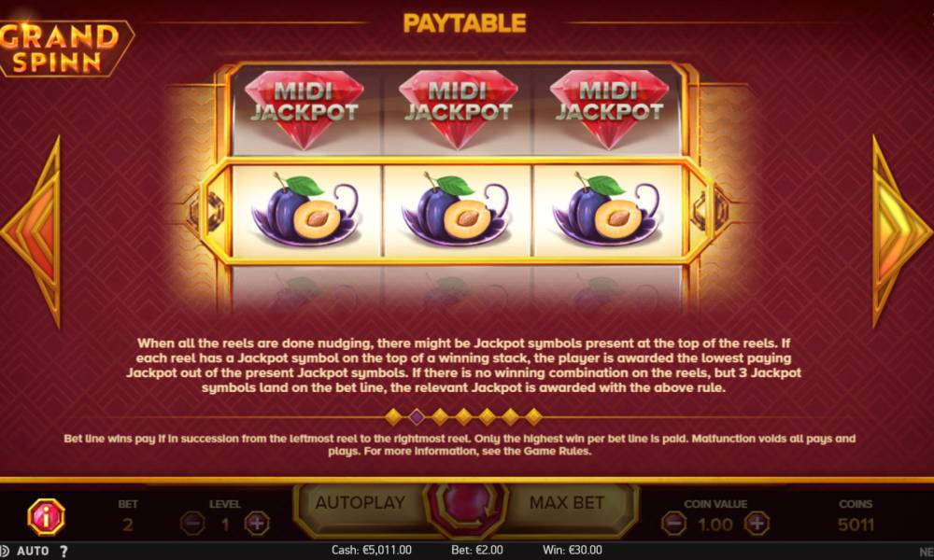
Task: Increase coin value with plus button
Action: click(757, 524)
